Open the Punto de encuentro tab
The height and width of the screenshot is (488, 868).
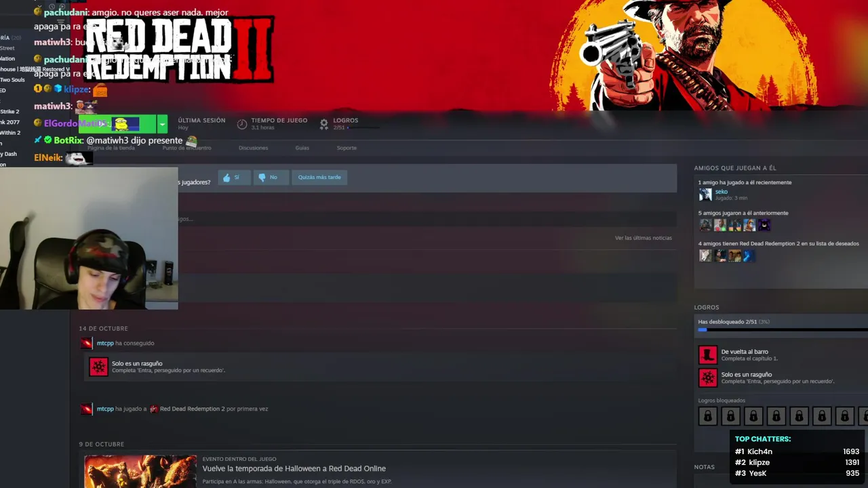tap(187, 148)
